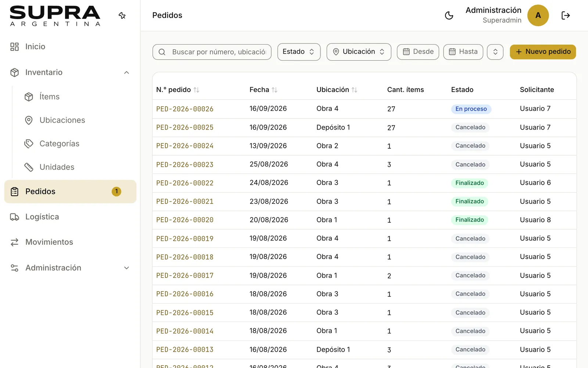This screenshot has height=368, width=588.
Task: Open Categorías menu entry
Action: tap(60, 144)
